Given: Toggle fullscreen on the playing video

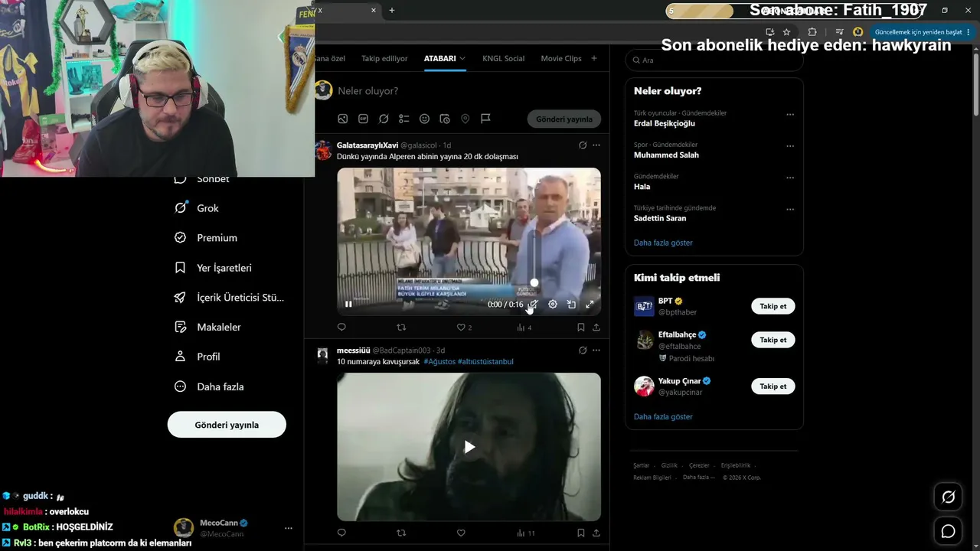Looking at the screenshot, I should pyautogui.click(x=590, y=304).
